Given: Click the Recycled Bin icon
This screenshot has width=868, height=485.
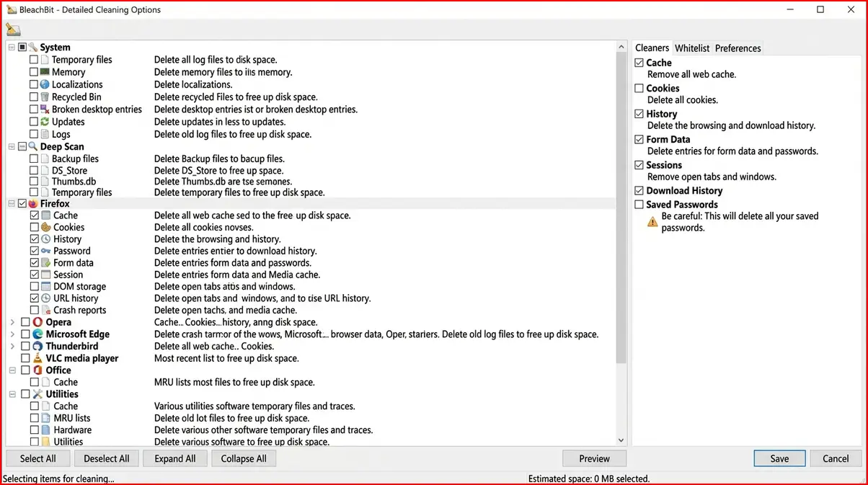Looking at the screenshot, I should (45, 97).
